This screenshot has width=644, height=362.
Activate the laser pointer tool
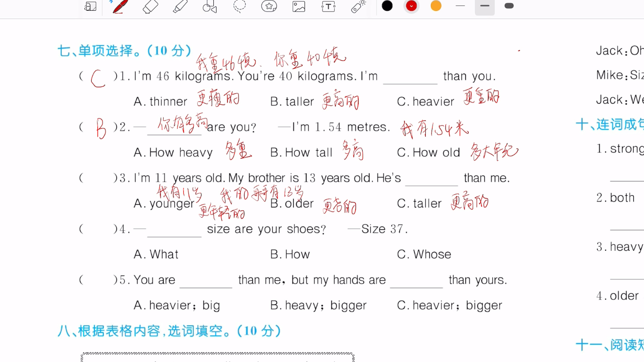coord(357,6)
